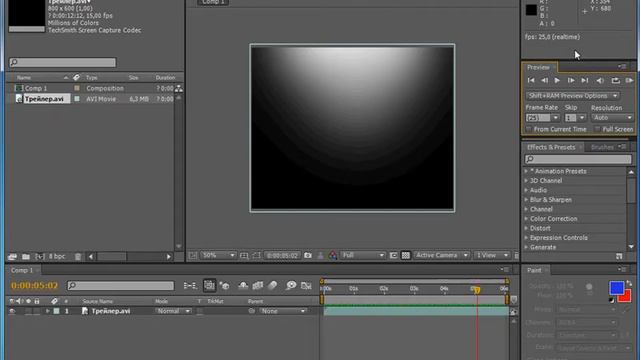Click the blue foreground color swatch

616,287
